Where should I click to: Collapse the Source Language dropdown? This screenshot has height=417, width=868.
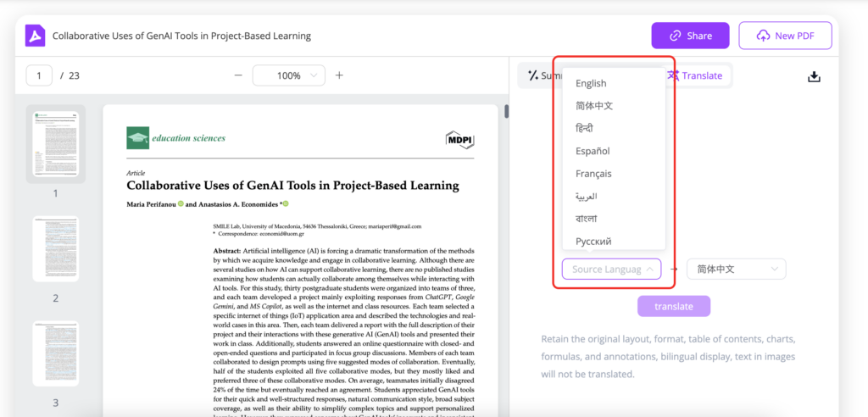pyautogui.click(x=612, y=270)
